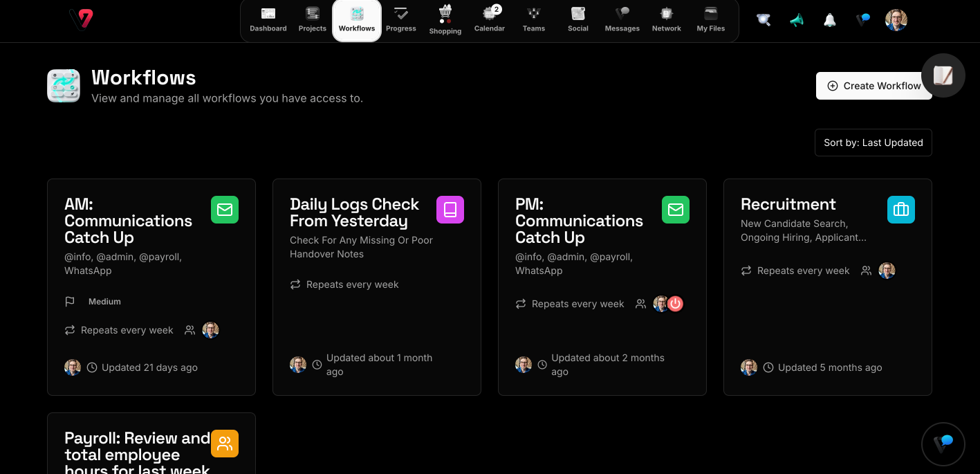
Task: Click the blue briefcase icon on Recruitment
Action: pos(900,210)
